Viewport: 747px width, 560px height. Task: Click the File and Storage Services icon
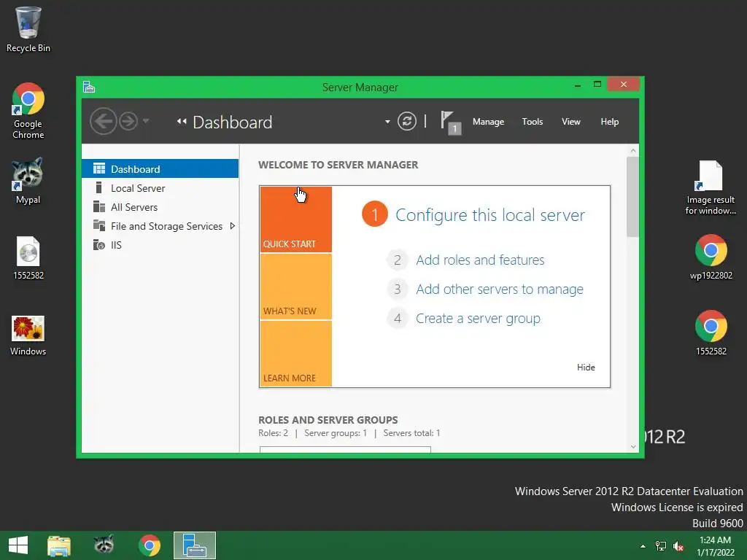click(x=99, y=225)
